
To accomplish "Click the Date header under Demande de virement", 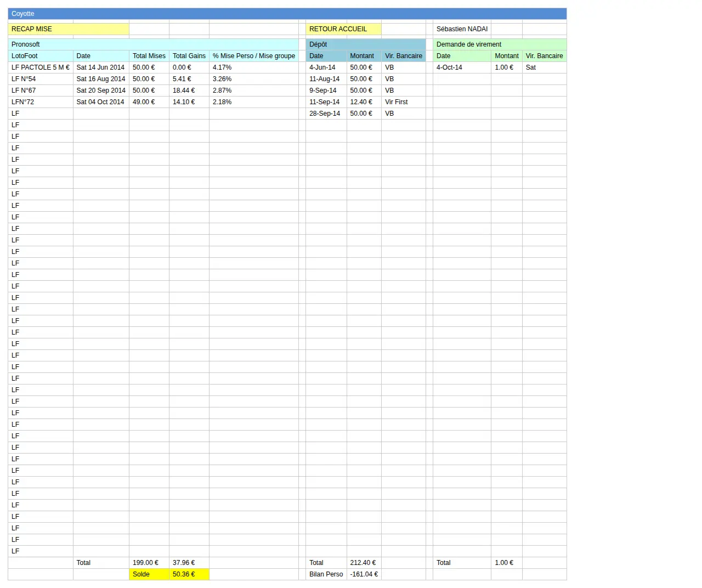I will click(462, 56).
